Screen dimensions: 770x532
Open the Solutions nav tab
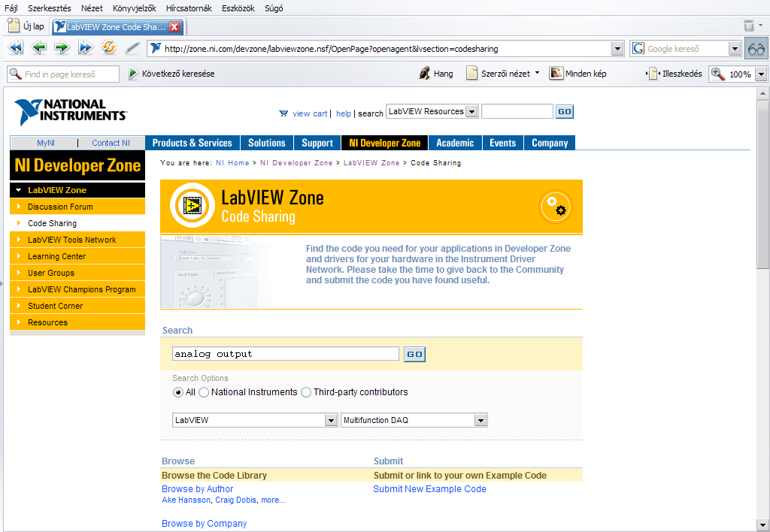[267, 143]
